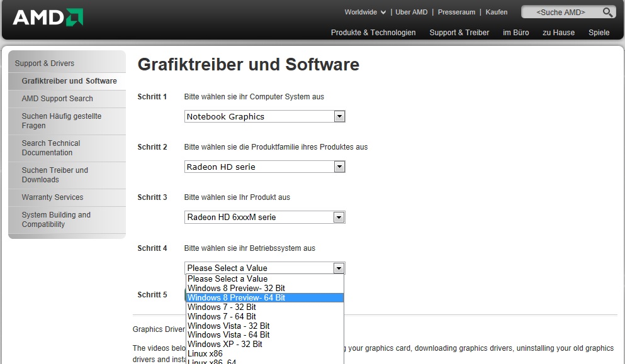Focus the Suche AMD search field
625x364 pixels.
[x=561, y=13]
